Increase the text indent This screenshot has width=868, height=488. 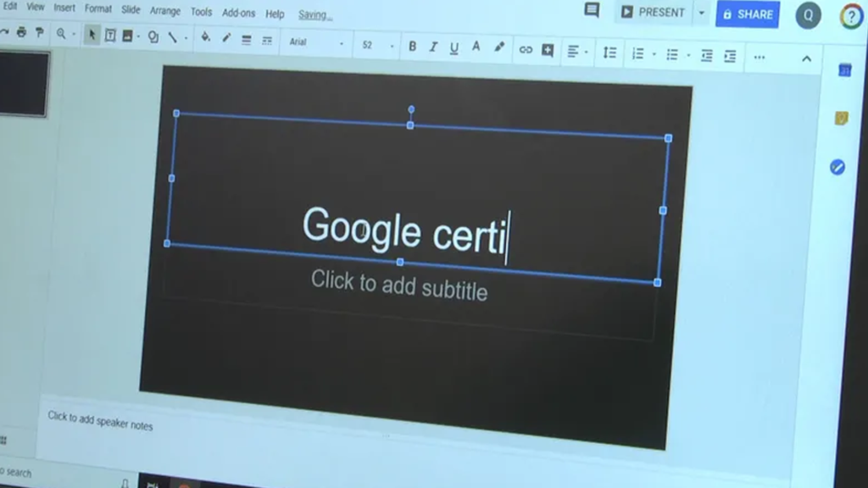pos(730,56)
